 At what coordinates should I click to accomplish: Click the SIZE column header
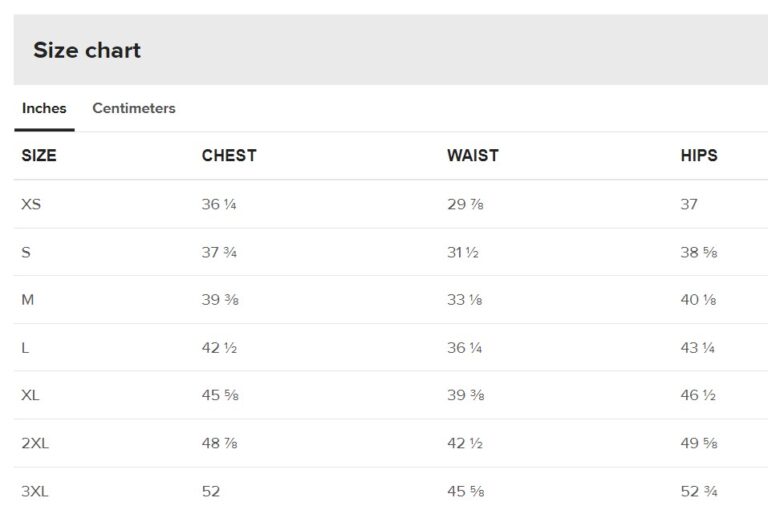(x=39, y=156)
